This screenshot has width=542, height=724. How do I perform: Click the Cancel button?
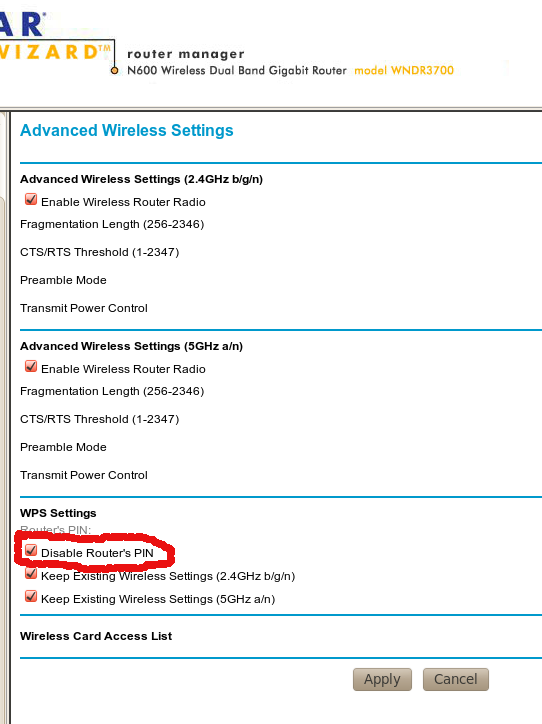click(x=456, y=679)
